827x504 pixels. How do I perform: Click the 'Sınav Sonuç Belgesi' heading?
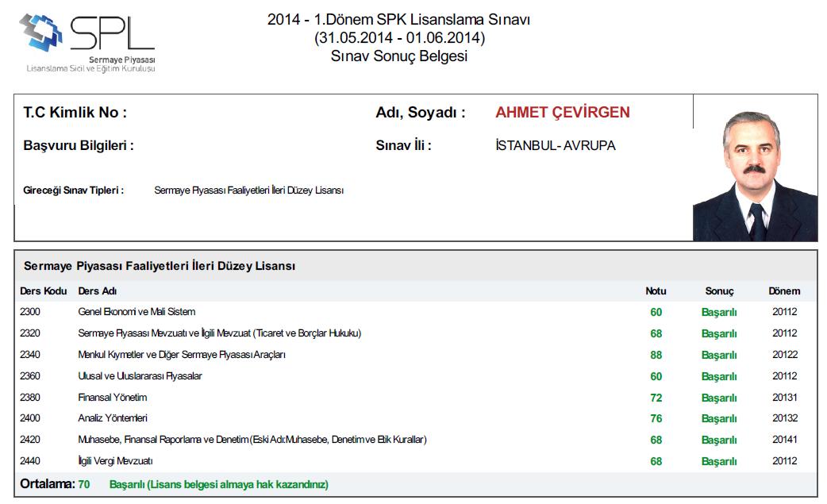[x=399, y=56]
